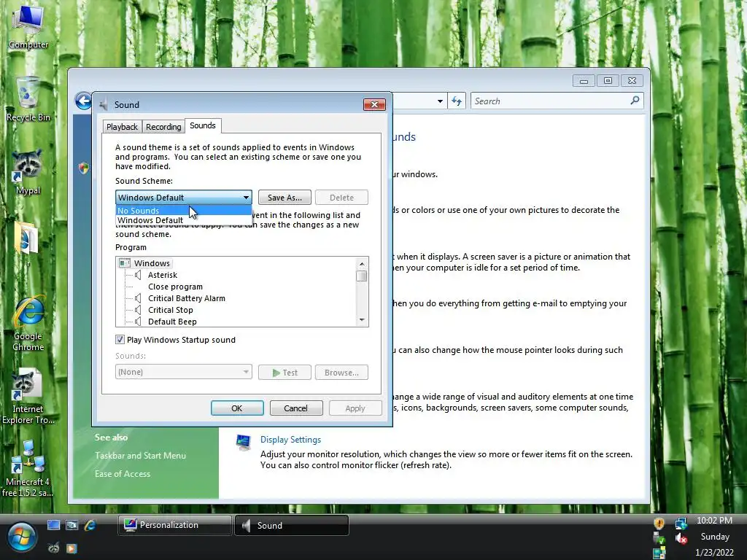The width and height of the screenshot is (747, 560).
Task: Click the Asterisk event speaker icon
Action: point(138,275)
